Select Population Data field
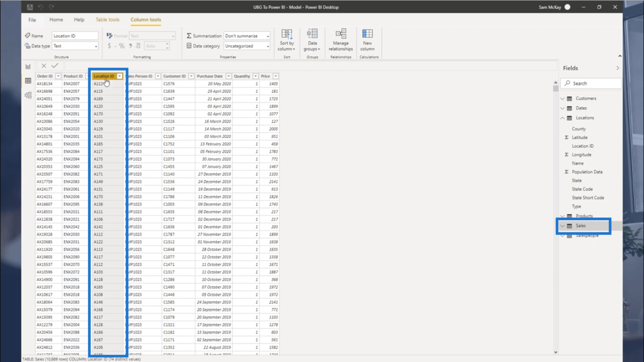Image resolution: width=644 pixels, height=362 pixels. click(x=587, y=172)
